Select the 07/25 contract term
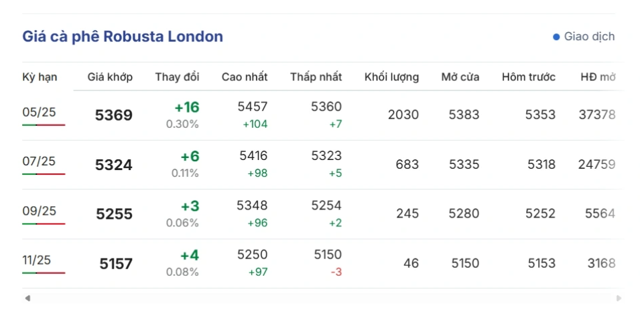Screen dimensions: 644x310 tap(39, 161)
